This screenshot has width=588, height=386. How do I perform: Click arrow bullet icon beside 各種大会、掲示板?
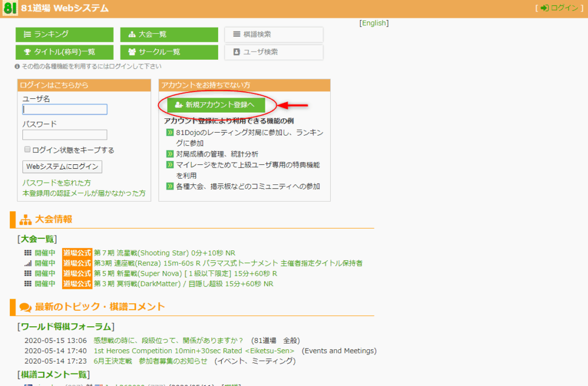pos(170,186)
